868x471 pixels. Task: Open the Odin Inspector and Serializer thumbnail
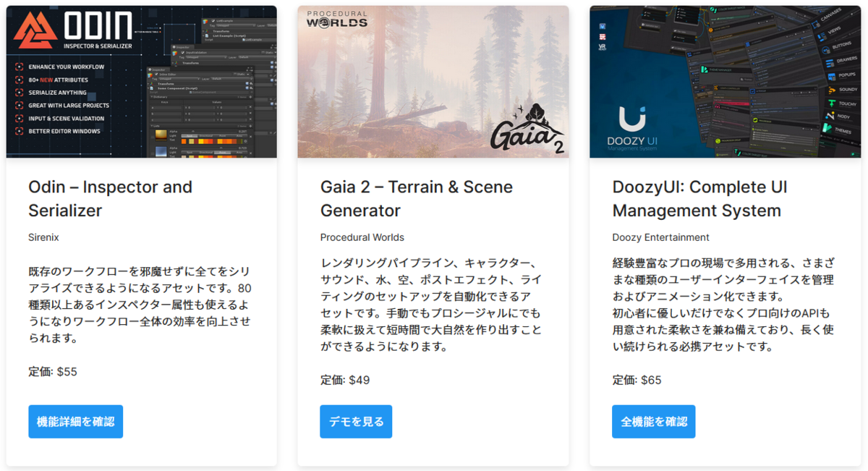click(x=142, y=82)
